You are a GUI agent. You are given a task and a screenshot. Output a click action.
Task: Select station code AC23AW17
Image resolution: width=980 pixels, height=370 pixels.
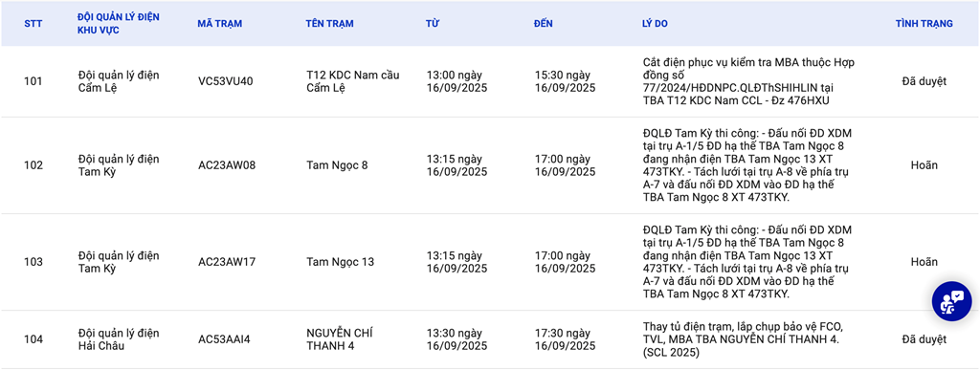[x=227, y=262]
